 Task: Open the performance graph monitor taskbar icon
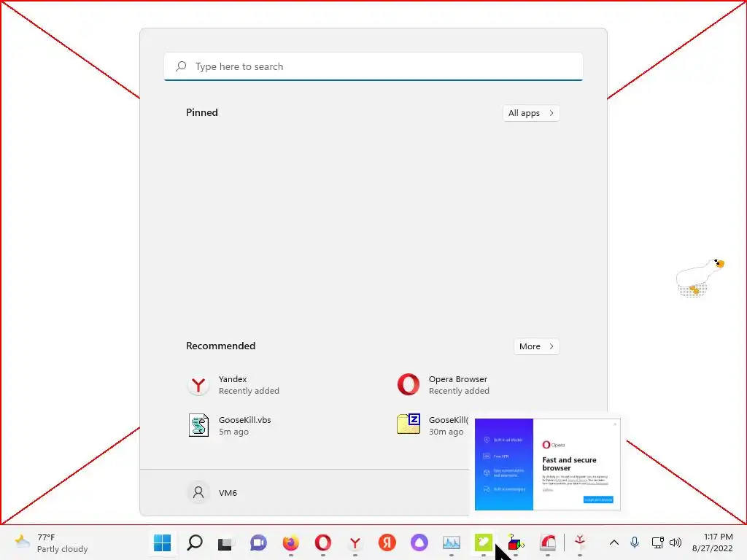(451, 542)
